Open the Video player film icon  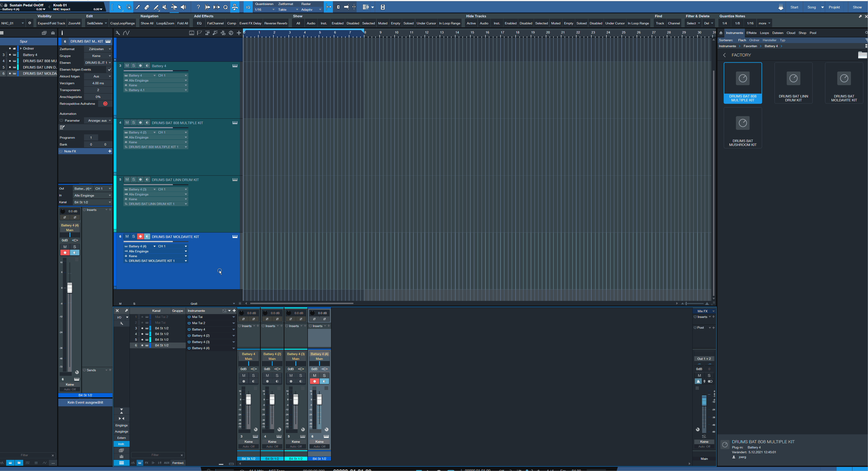(x=383, y=7)
